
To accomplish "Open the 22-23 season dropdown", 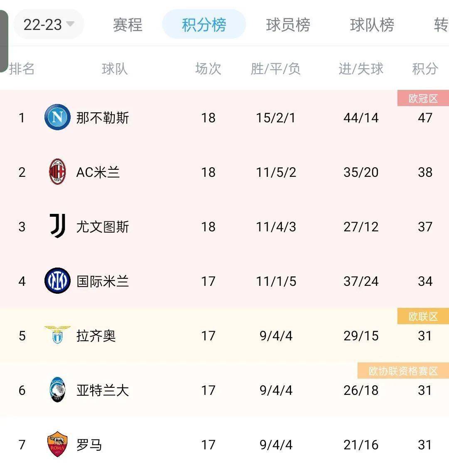I will point(49,25).
